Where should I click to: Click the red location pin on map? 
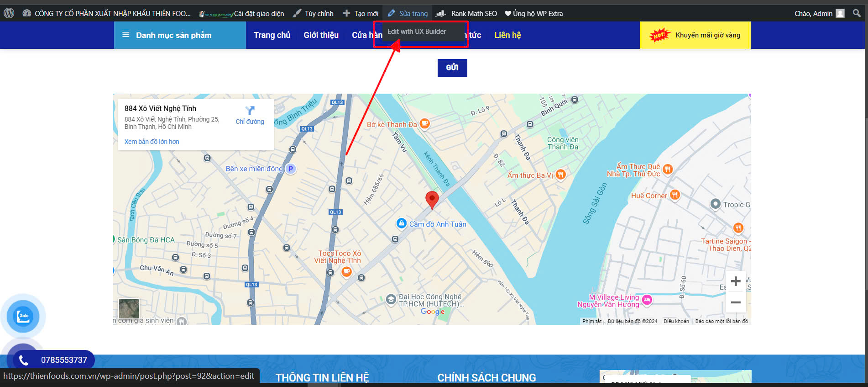[432, 199]
